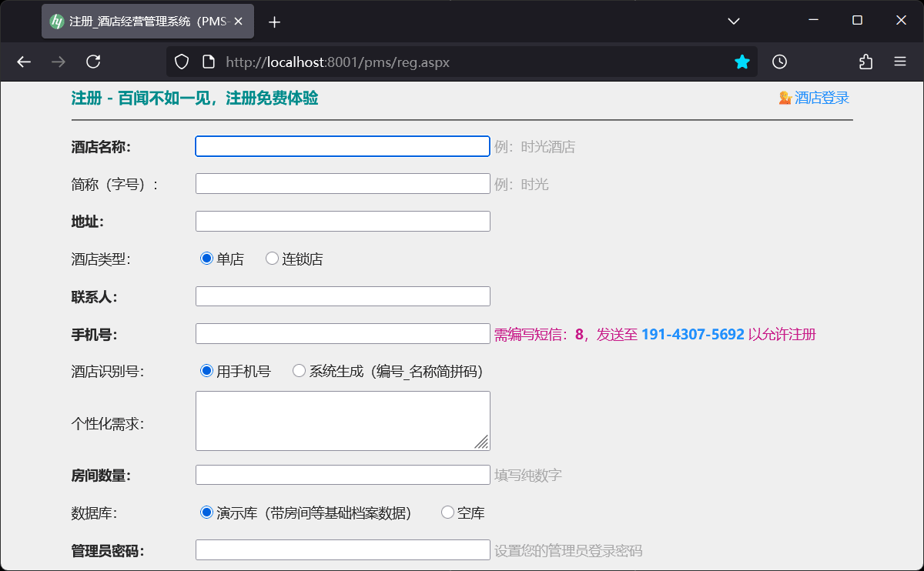Switch to the 注册 browser tab

[146, 21]
